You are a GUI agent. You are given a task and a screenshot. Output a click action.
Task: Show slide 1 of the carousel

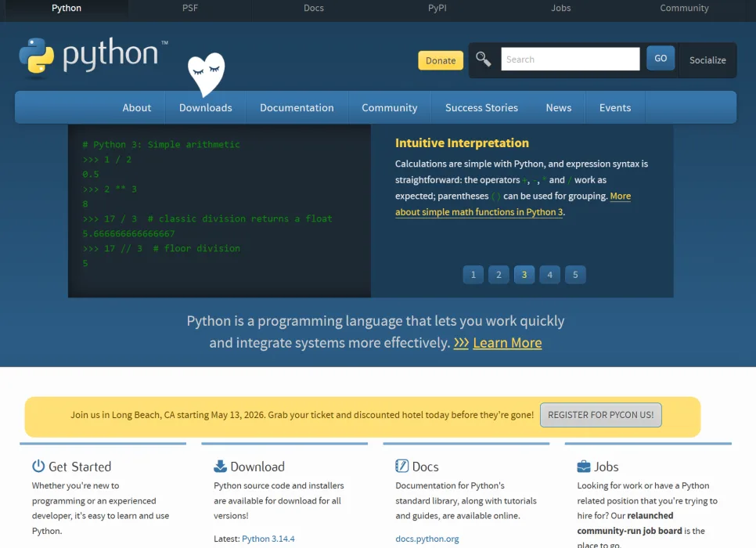tap(473, 275)
